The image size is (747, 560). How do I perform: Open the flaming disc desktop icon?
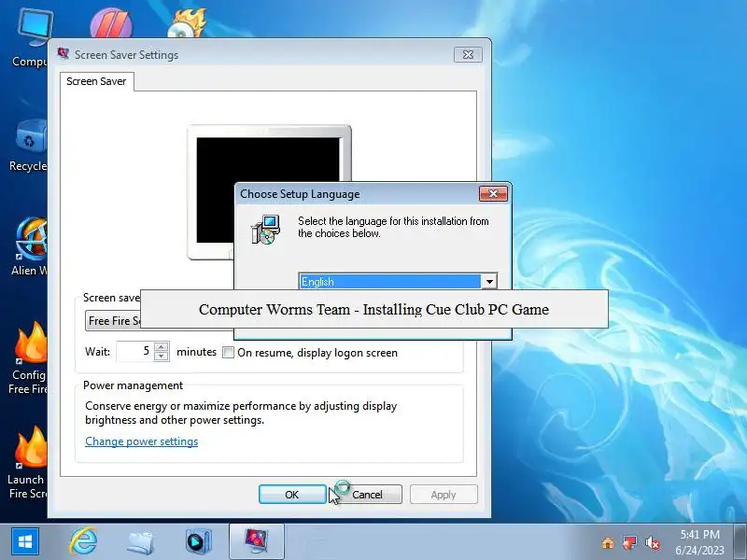pos(188,24)
